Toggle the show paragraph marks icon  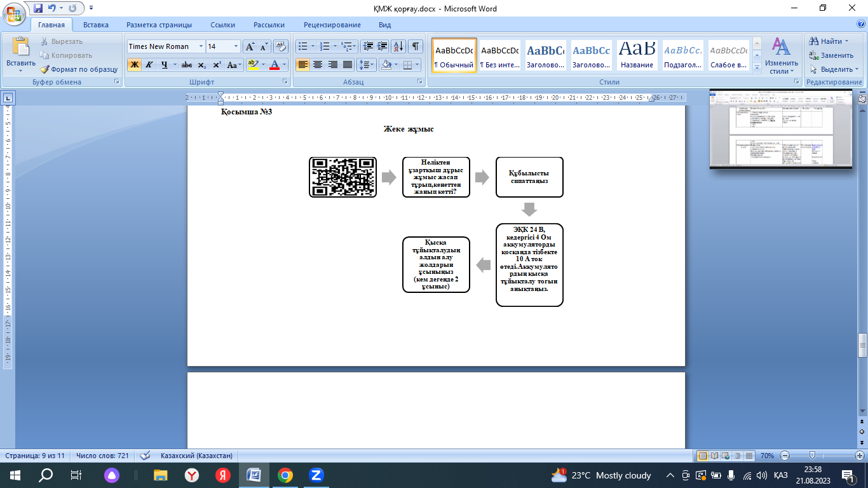coord(416,46)
